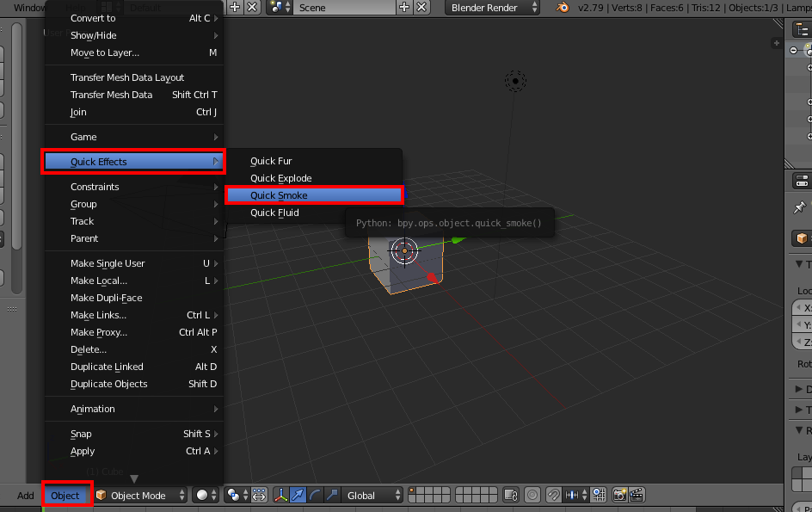Screen dimensions: 812x512
Task: Click OpenGL render animation clapper icon
Action: coord(637,496)
